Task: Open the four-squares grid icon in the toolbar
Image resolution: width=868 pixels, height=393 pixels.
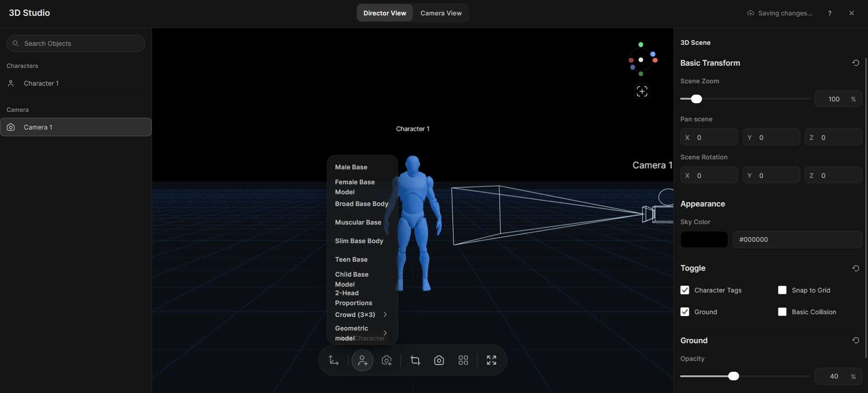Action: coord(463,360)
